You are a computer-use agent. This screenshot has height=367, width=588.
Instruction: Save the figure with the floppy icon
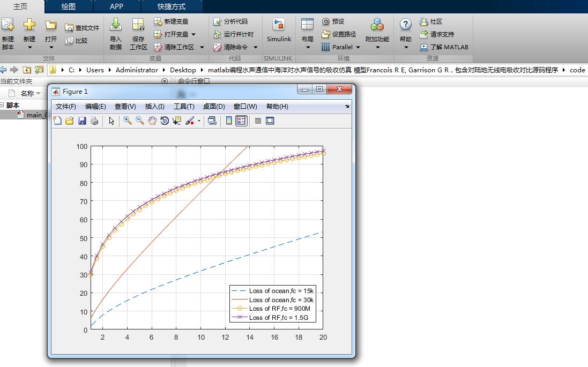pyautogui.click(x=82, y=121)
